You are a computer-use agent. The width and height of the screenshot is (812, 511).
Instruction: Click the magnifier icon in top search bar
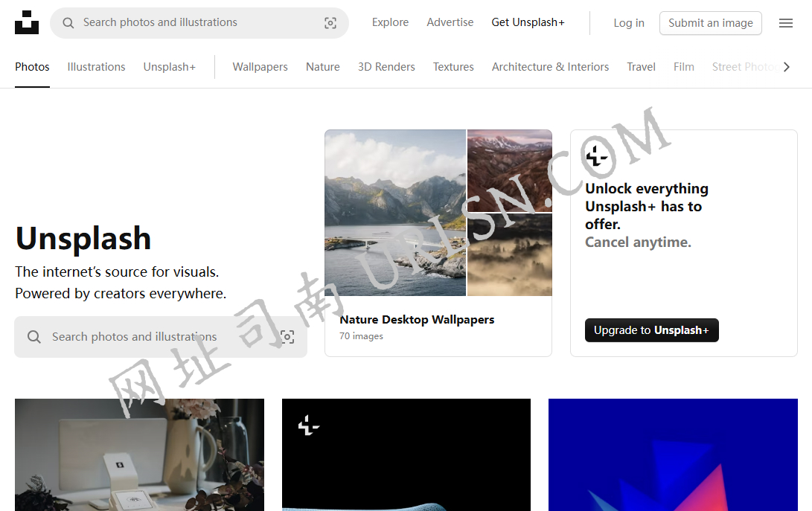pos(68,23)
